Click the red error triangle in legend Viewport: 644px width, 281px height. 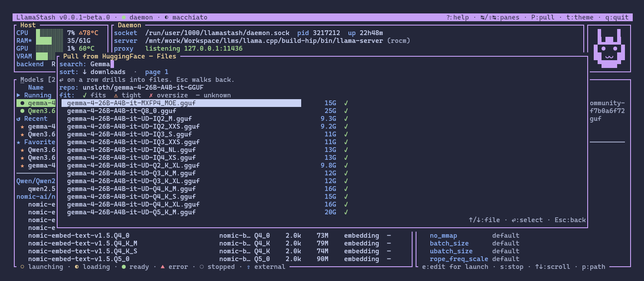(x=163, y=267)
